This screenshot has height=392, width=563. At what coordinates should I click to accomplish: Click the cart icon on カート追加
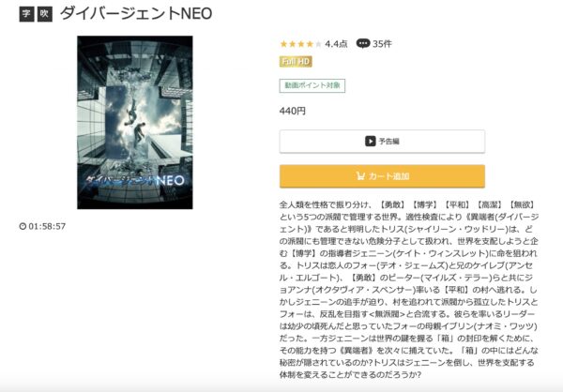click(x=360, y=176)
